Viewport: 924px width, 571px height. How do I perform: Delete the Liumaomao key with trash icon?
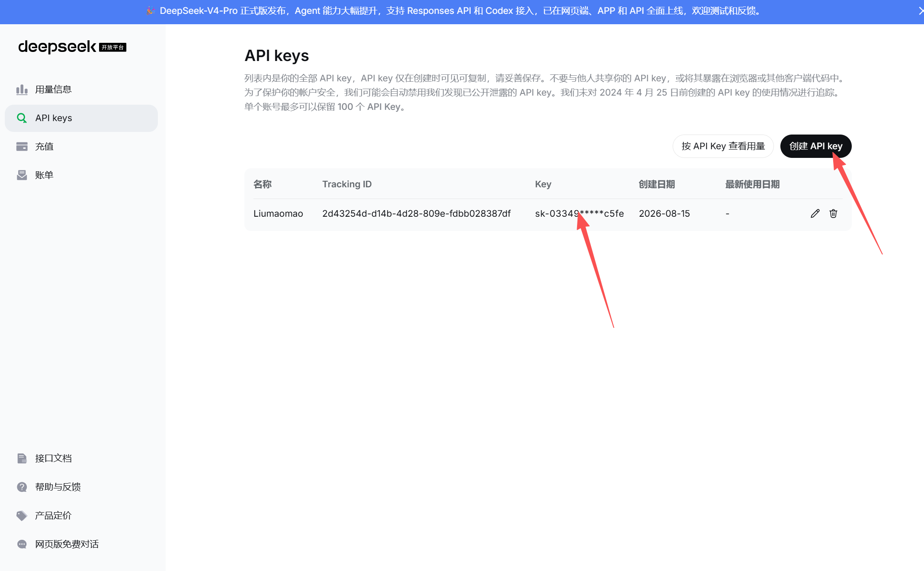[833, 213]
